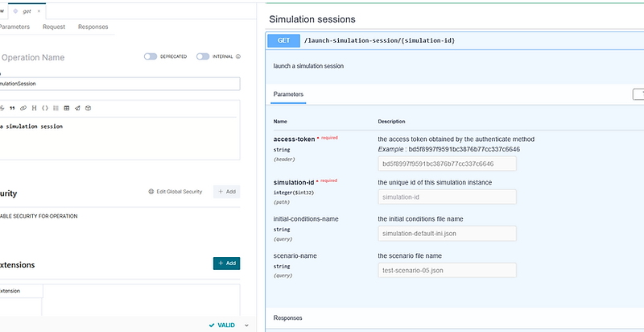Open the Parameters tab in the editor
Viewport: 644px width, 332px height.
(x=14, y=27)
